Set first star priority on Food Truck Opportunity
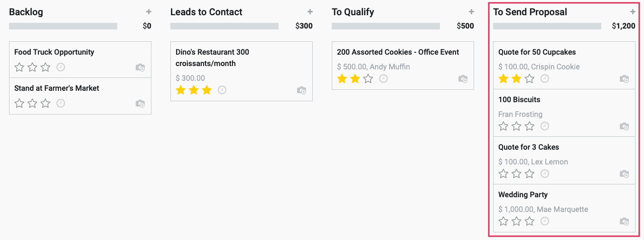644x240 pixels. pyautogui.click(x=19, y=67)
